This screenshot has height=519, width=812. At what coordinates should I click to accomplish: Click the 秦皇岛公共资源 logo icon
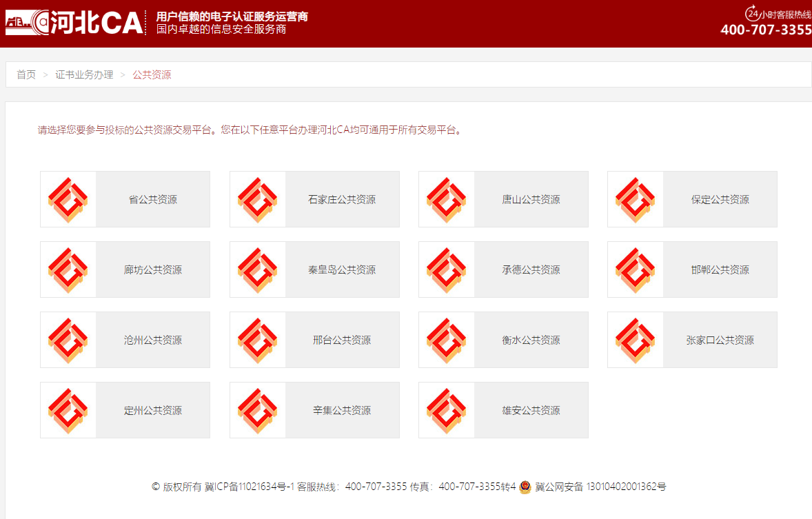pos(258,269)
